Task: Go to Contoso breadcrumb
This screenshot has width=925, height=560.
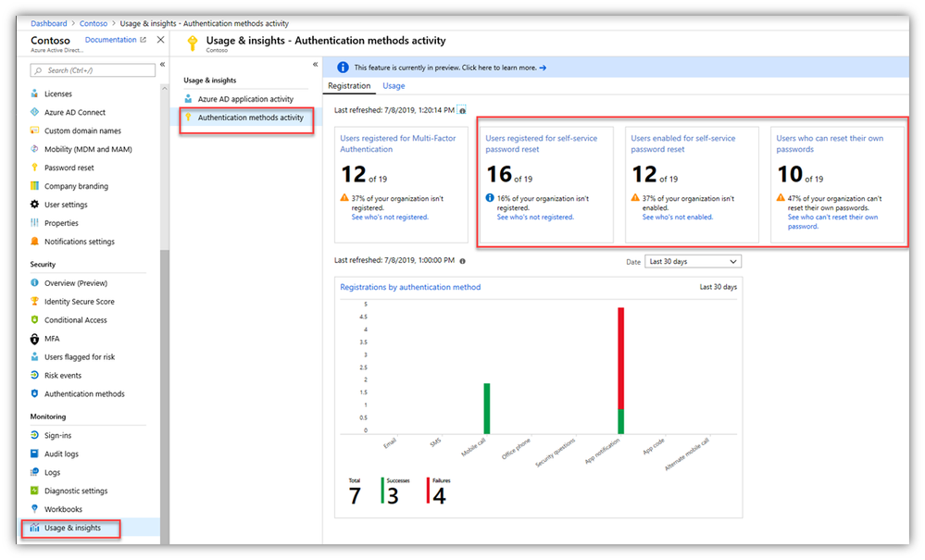Action: coord(94,23)
